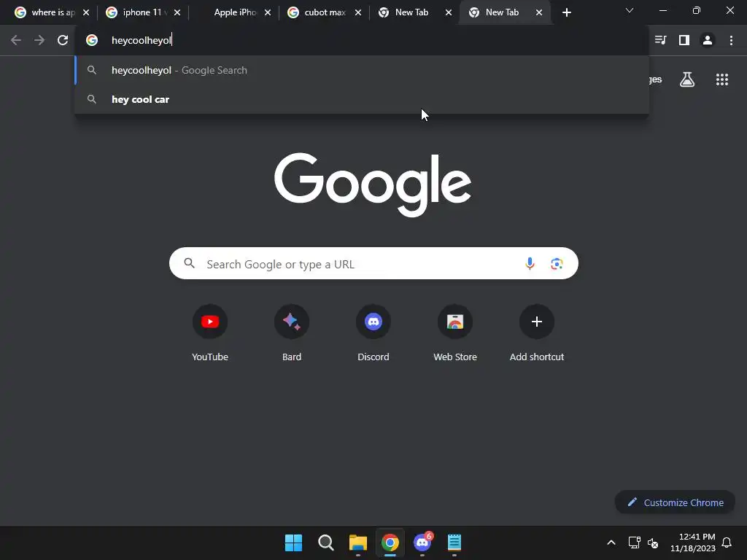
Task: Open the Windows Start menu
Action: click(293, 542)
